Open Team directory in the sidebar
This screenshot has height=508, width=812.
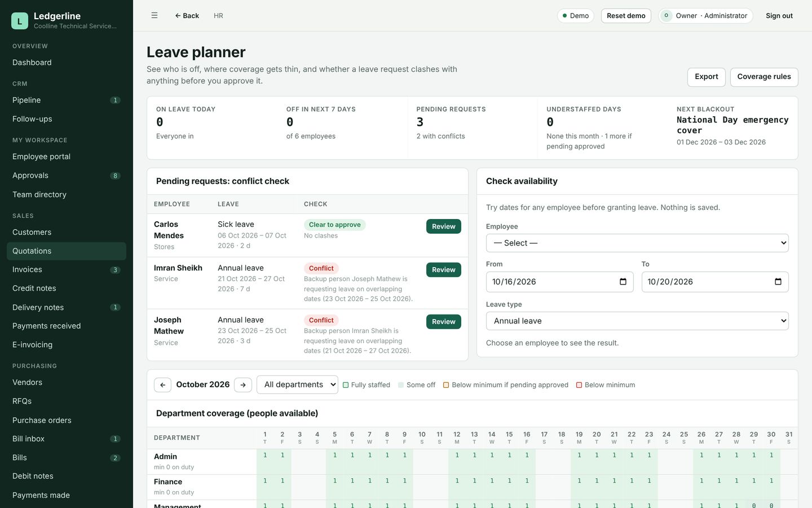(67, 195)
